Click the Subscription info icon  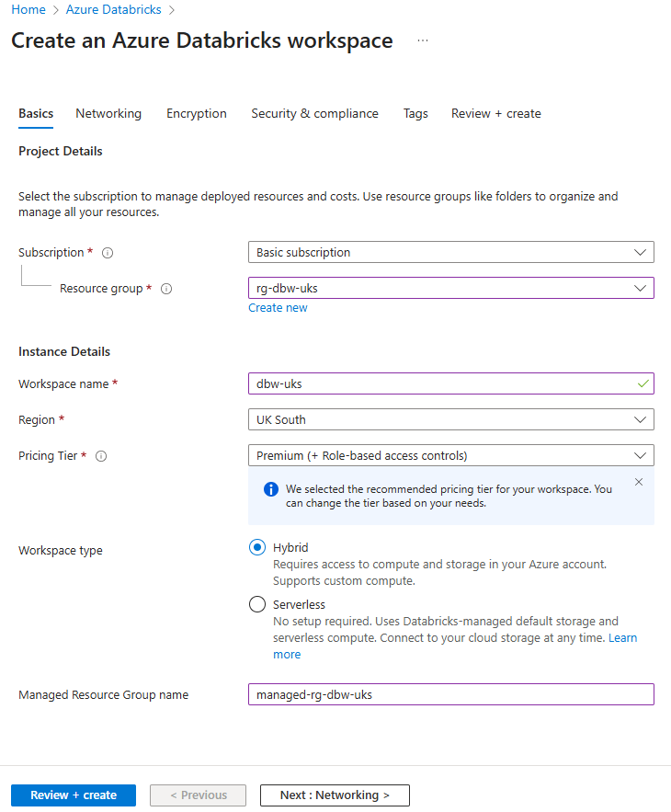(x=108, y=253)
